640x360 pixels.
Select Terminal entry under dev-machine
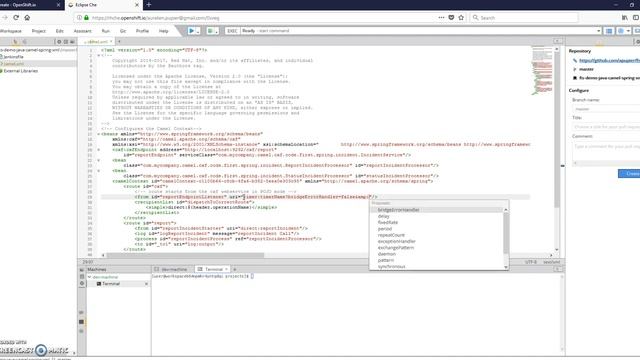click(111, 284)
